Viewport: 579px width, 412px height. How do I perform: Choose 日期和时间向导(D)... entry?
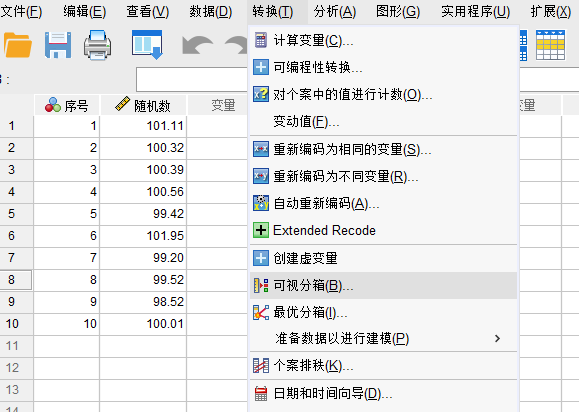[x=383, y=394]
